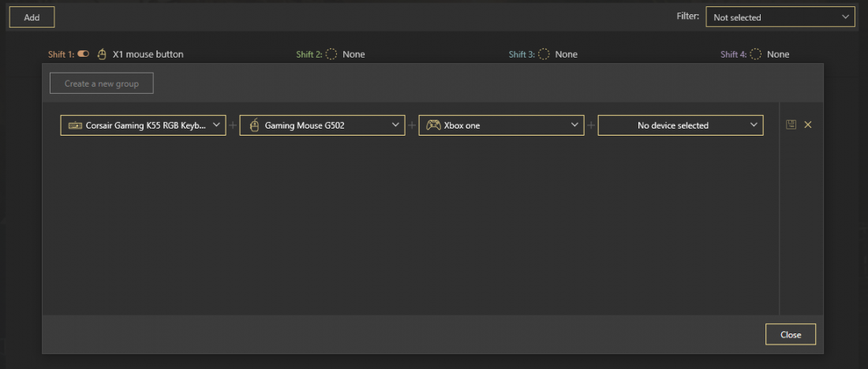Open the 'No device selected' dropdown
This screenshot has width=868, height=369.
tap(754, 125)
